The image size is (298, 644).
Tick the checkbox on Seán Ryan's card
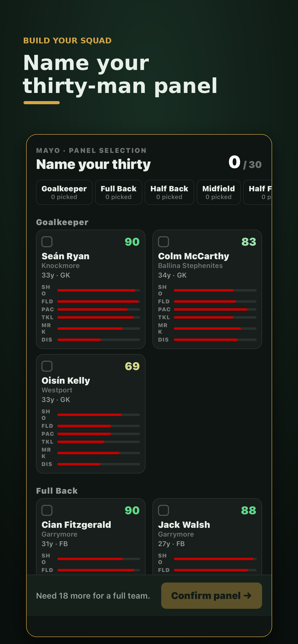click(47, 242)
